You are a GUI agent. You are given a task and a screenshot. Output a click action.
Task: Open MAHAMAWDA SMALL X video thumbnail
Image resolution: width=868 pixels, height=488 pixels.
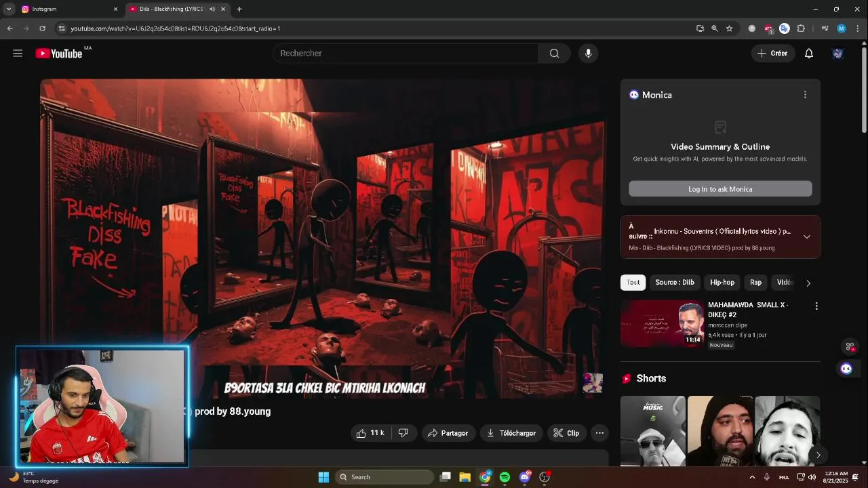pyautogui.click(x=663, y=324)
